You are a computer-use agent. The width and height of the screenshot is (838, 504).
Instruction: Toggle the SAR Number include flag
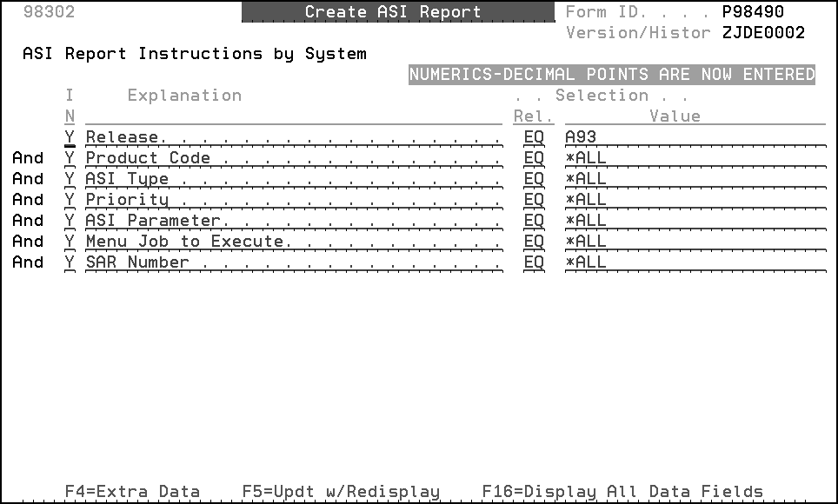[70, 262]
